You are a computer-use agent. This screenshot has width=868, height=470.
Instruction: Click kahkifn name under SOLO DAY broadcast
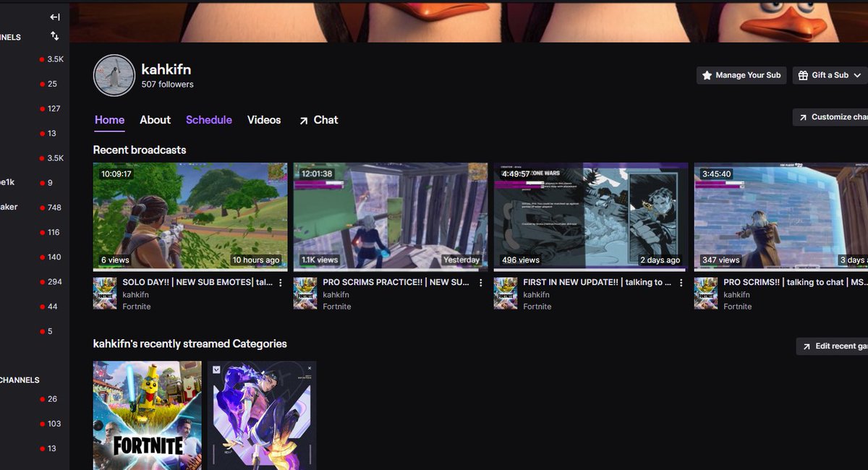pos(136,295)
